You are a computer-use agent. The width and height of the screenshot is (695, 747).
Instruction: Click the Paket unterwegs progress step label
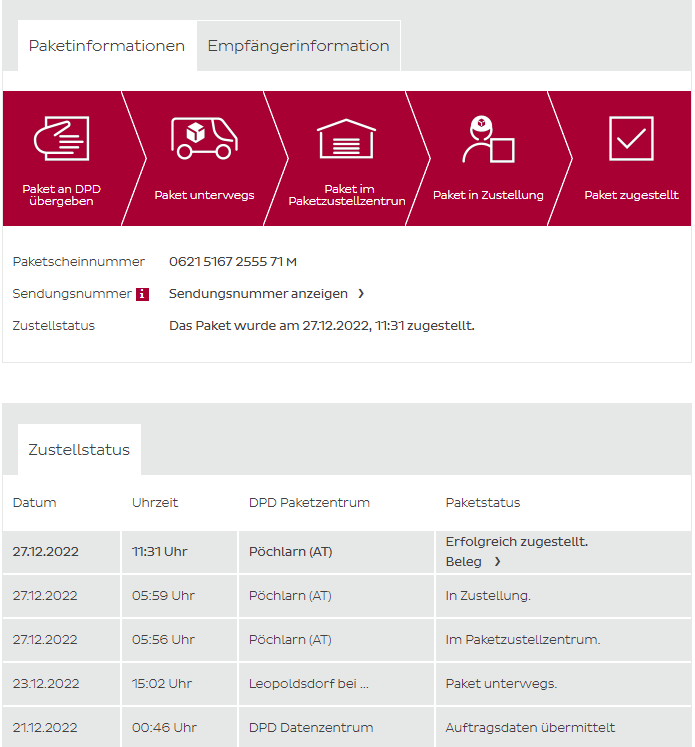click(x=204, y=195)
